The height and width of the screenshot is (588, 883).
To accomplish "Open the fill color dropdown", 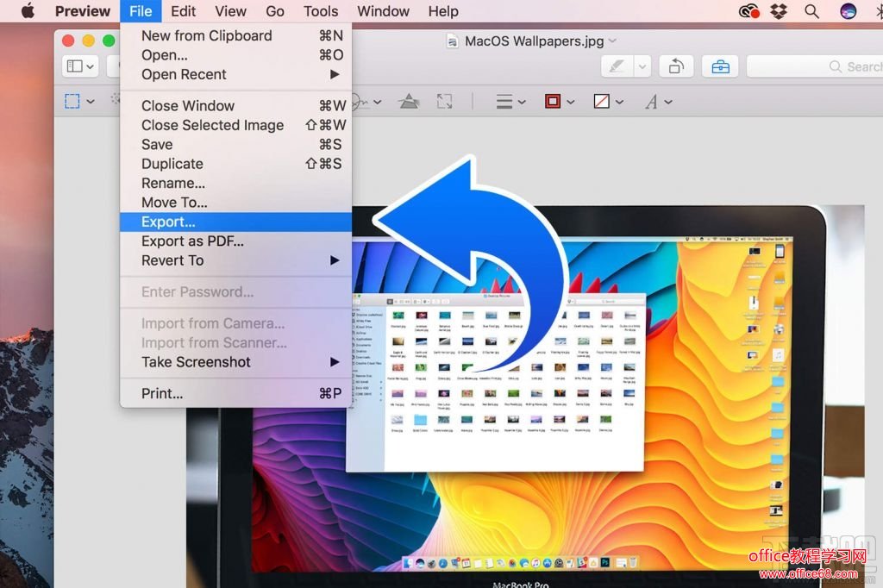I will (x=608, y=102).
